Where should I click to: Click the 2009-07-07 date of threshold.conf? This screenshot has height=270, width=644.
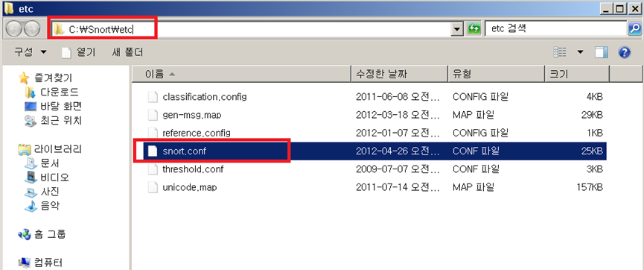(x=398, y=169)
